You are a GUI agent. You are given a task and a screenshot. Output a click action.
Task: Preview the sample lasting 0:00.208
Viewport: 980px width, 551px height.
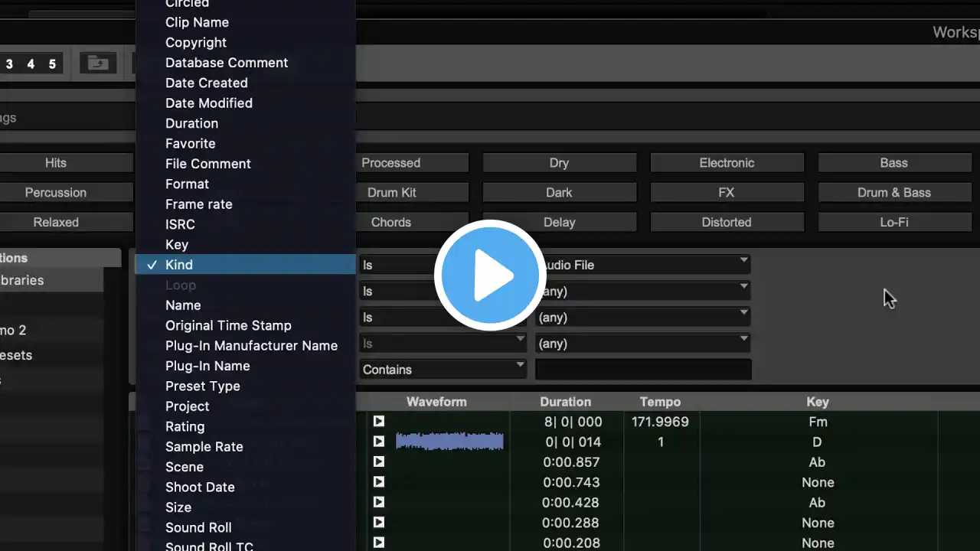378,543
